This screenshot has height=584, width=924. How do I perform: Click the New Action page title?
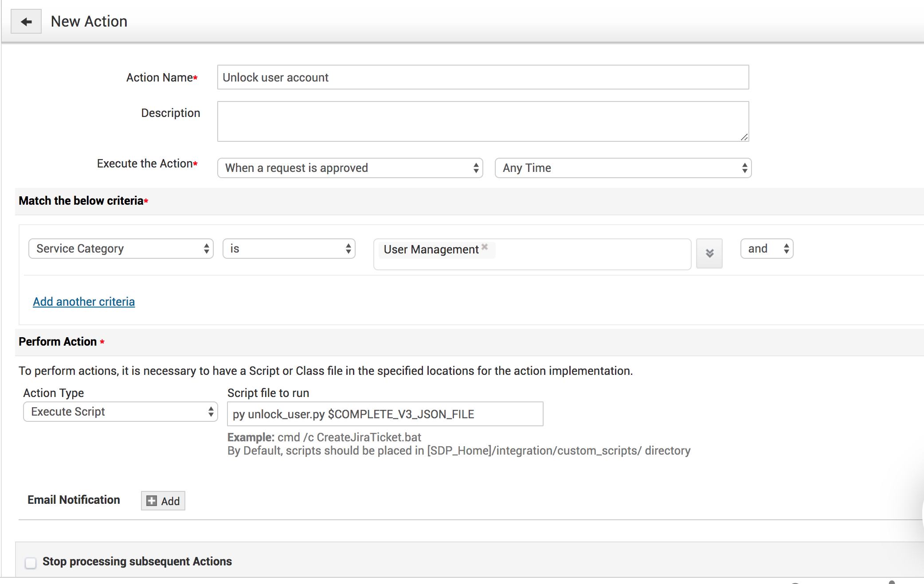pos(89,22)
